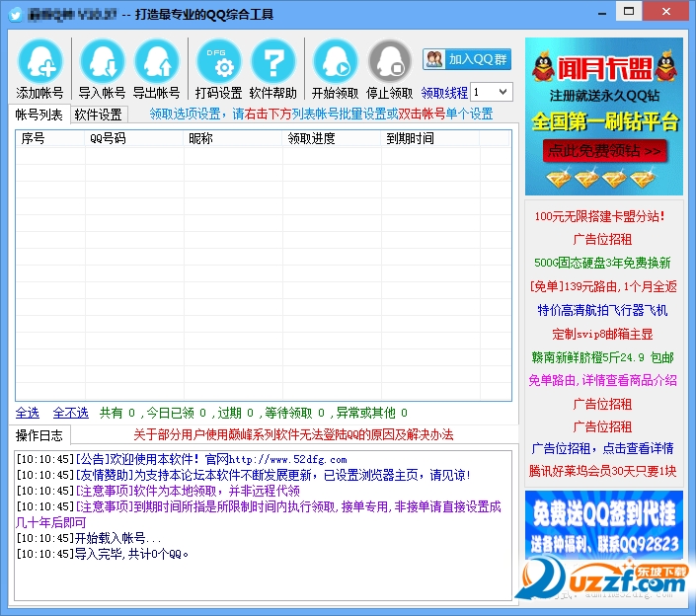
Task: Click the 全不选 deselect all link
Action: (x=70, y=414)
